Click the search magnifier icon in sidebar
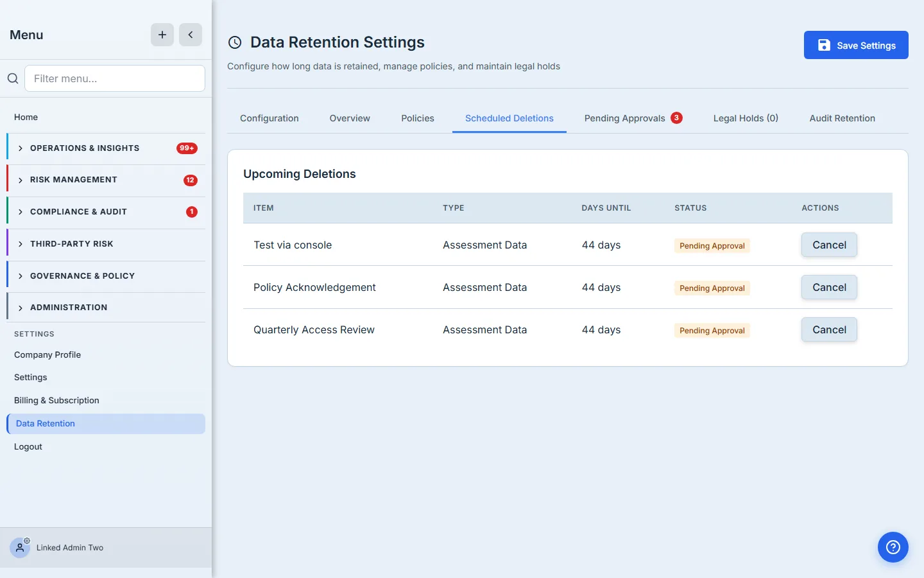The width and height of the screenshot is (924, 578). pyautogui.click(x=13, y=78)
